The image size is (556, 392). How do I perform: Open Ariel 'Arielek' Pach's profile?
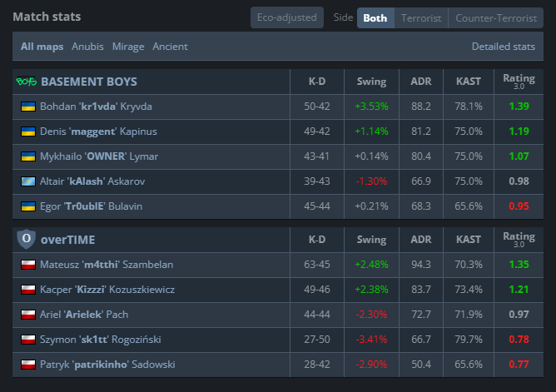click(x=84, y=315)
